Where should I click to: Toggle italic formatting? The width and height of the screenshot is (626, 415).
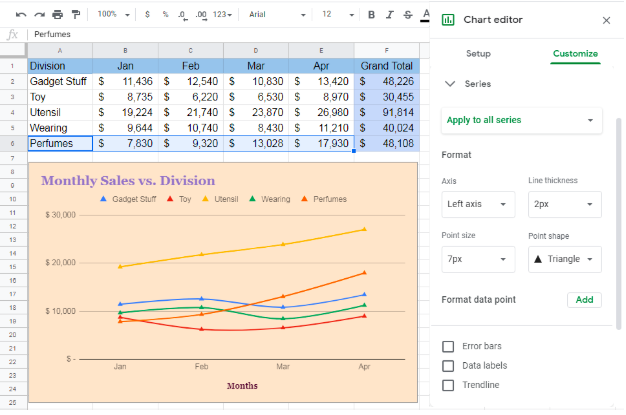click(x=389, y=15)
